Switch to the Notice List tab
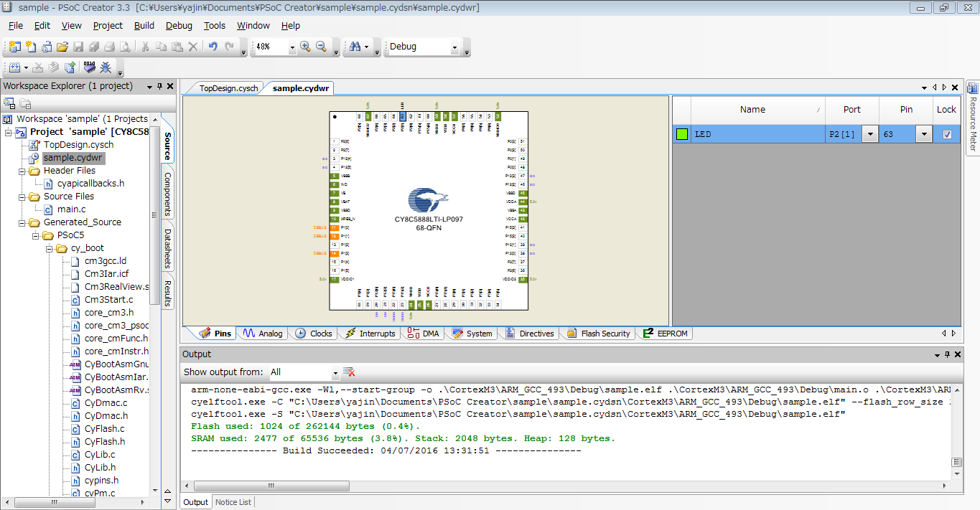The width and height of the screenshot is (980, 510). [x=233, y=502]
